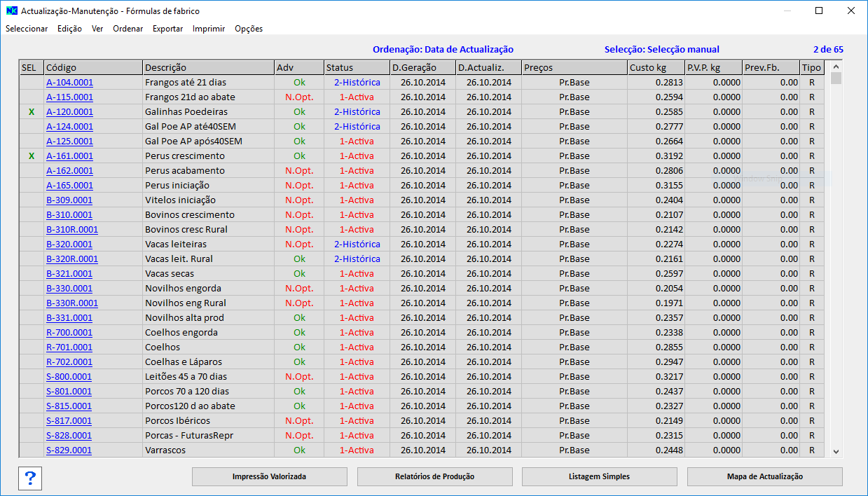Select the 'Porcas - FuturasRepr' description cell
This screenshot has width=868, height=496.
pyautogui.click(x=209, y=436)
